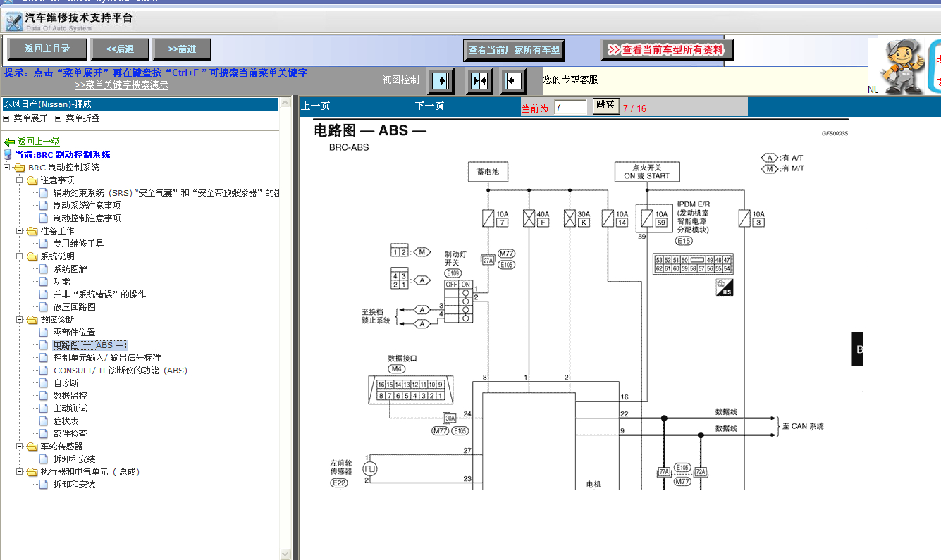Screen dimensions: 941x560
Task: Click the folder icon of BRC 制动控制系统
Action: coord(20,168)
